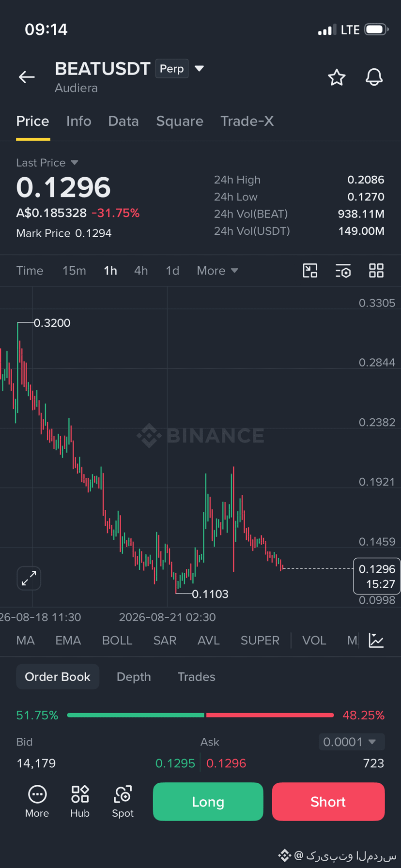This screenshot has height=868, width=401.
Task: Tap the ask price 0.1296
Action: point(226,763)
